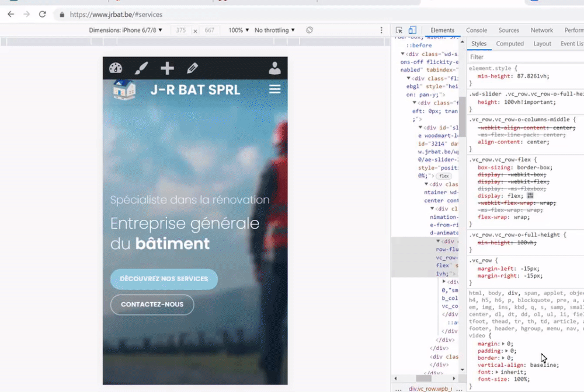Click the DÉCOUVREZ NOS SERVICES button

tap(164, 279)
